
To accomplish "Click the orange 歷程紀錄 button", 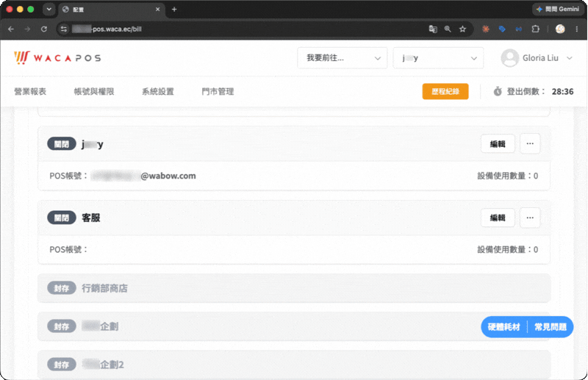I will point(445,91).
